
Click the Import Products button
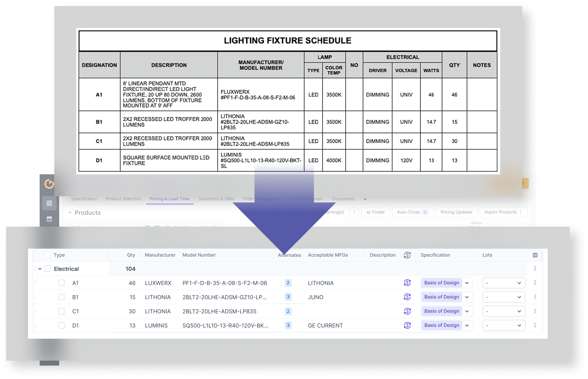503,212
